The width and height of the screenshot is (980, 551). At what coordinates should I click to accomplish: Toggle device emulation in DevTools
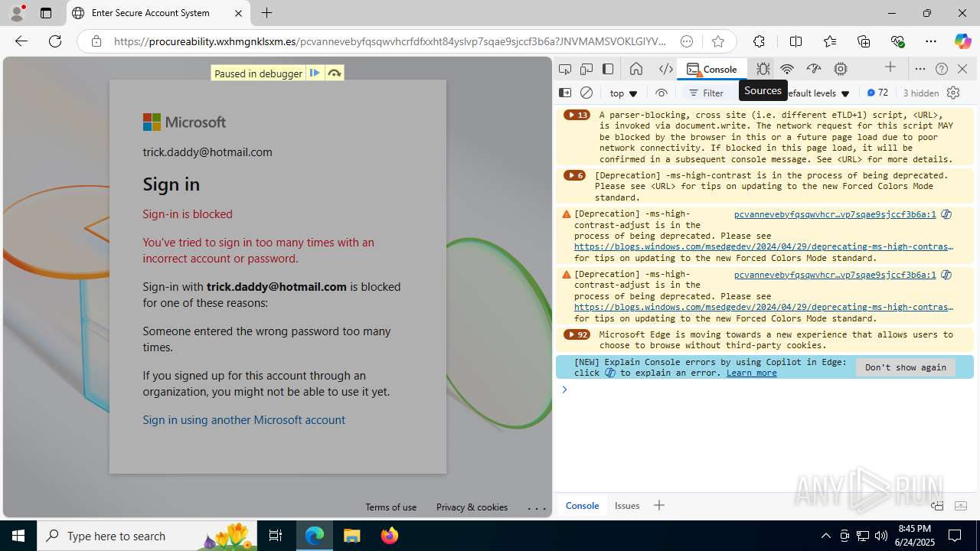coord(586,69)
